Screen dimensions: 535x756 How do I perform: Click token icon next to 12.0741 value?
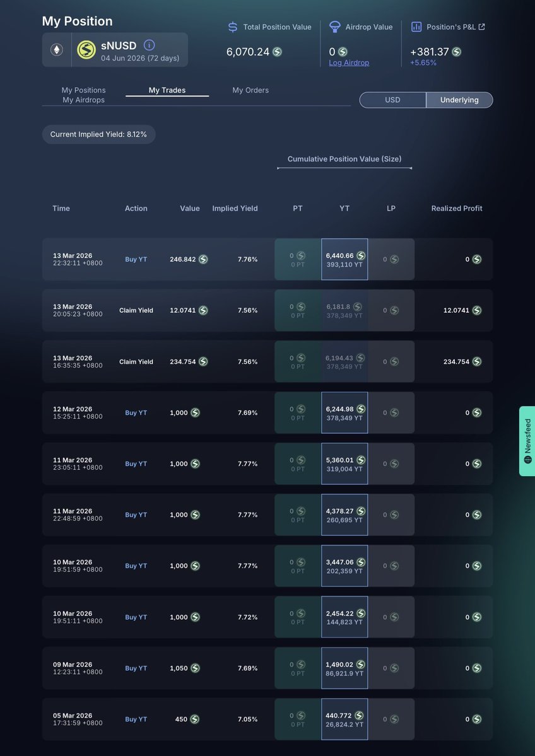click(203, 310)
